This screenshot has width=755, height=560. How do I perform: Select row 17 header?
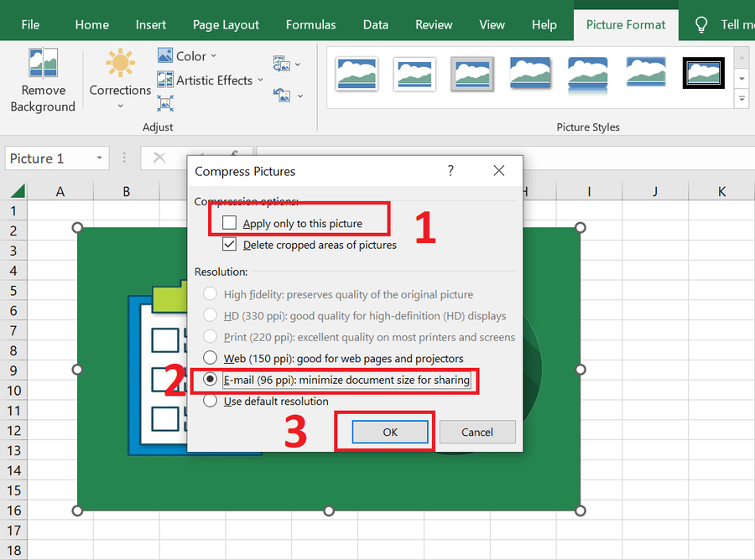point(13,530)
